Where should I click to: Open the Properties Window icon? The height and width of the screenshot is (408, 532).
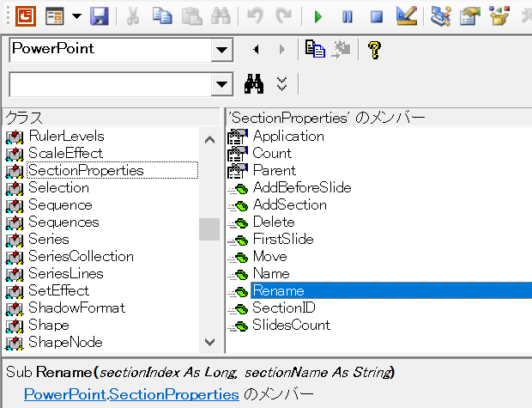pyautogui.click(x=469, y=16)
